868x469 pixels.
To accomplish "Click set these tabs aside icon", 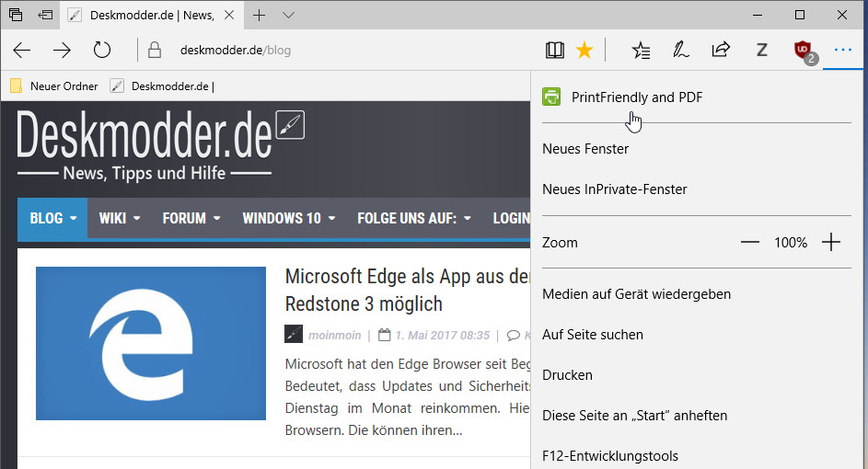I will point(45,15).
